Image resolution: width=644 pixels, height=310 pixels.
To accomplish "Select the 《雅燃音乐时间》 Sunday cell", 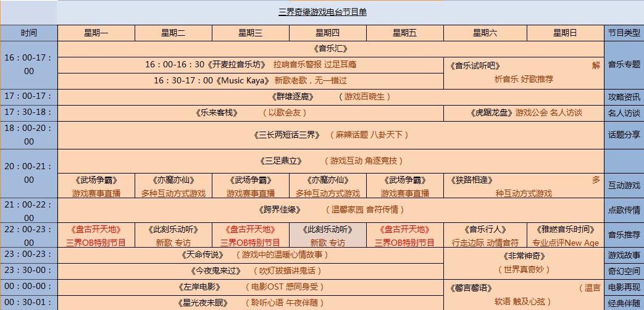I will 565,235.
